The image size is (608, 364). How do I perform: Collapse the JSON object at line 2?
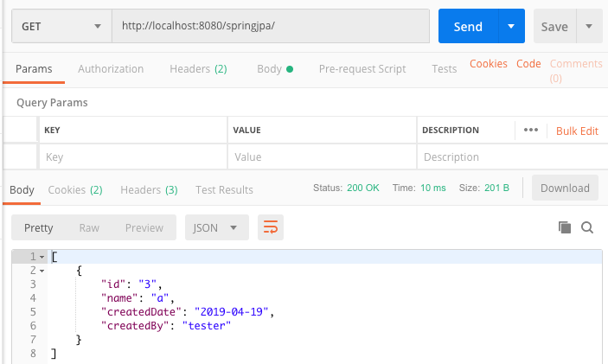tap(42, 271)
